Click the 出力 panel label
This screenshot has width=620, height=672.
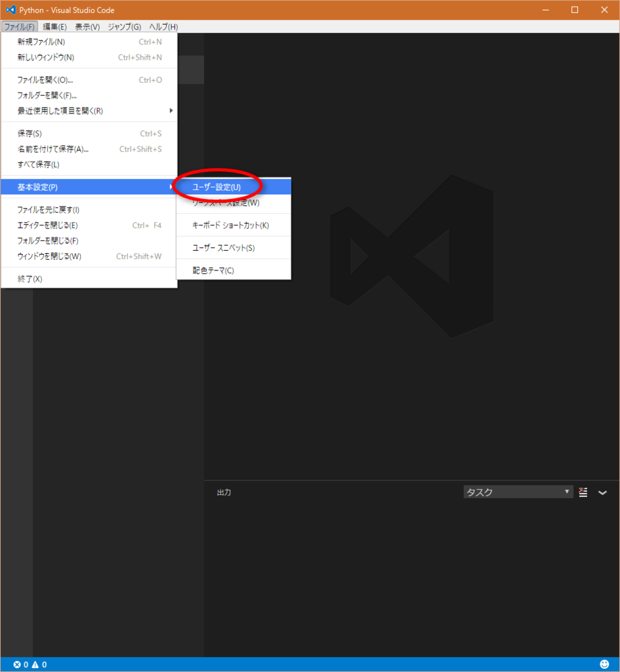(224, 492)
